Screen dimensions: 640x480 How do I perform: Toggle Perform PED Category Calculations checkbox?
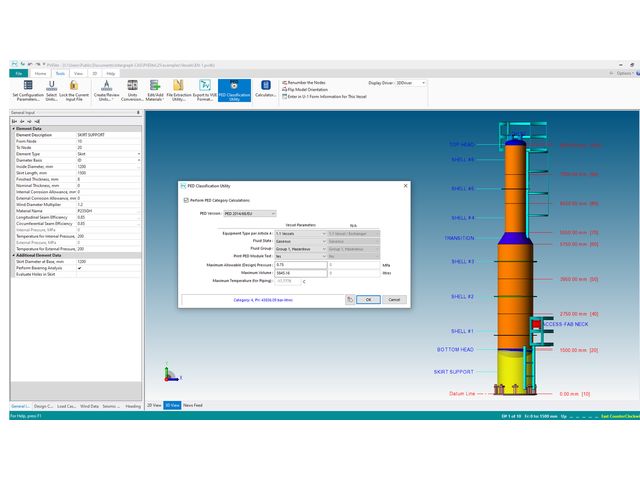click(186, 200)
